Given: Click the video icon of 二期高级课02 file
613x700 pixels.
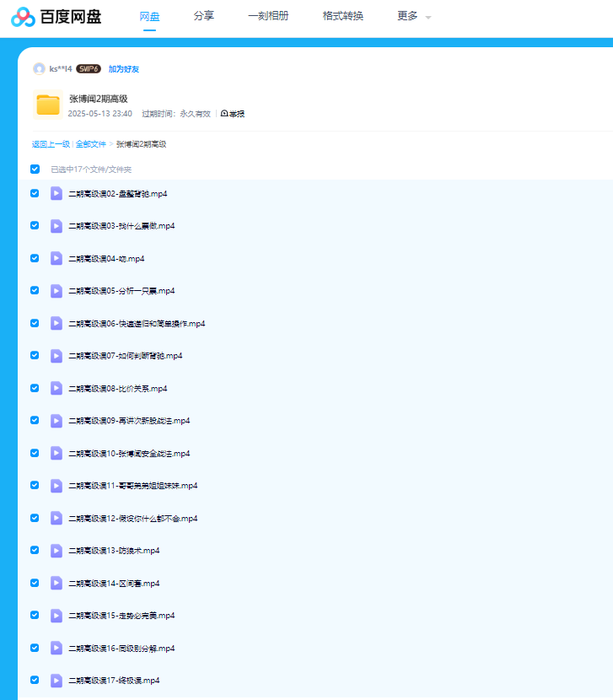Looking at the screenshot, I should coord(56,193).
